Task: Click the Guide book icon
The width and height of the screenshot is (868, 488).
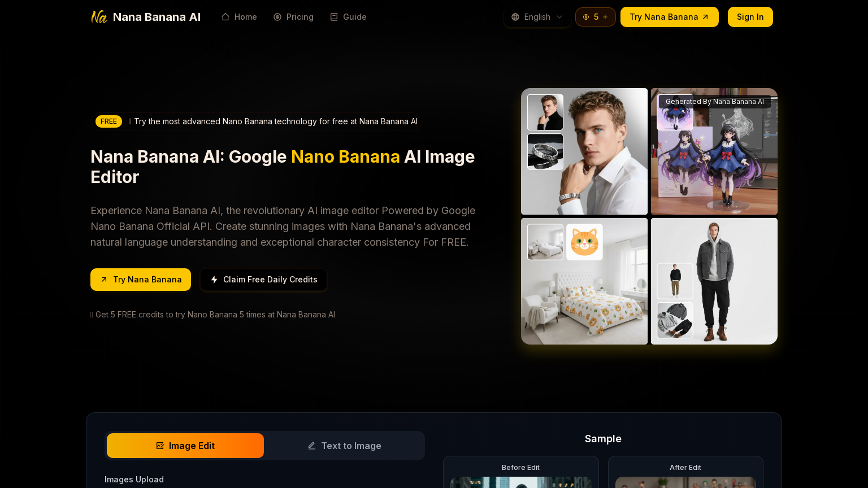Action: [x=334, y=17]
